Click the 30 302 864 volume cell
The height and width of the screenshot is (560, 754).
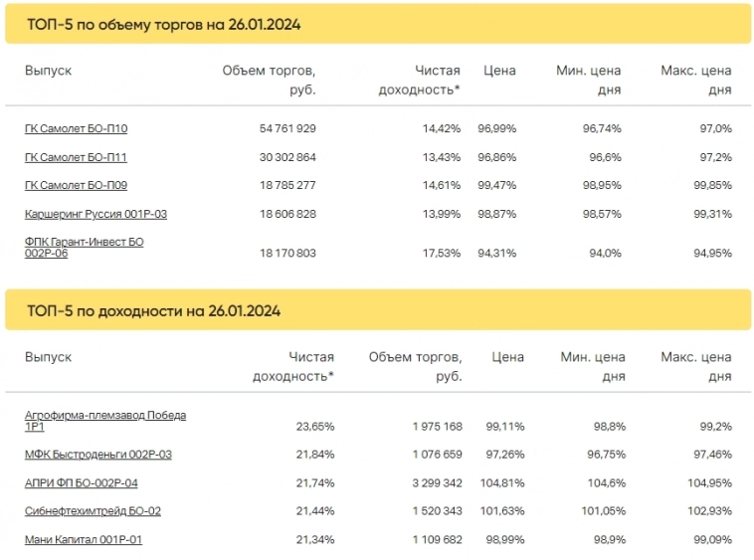tap(287, 157)
